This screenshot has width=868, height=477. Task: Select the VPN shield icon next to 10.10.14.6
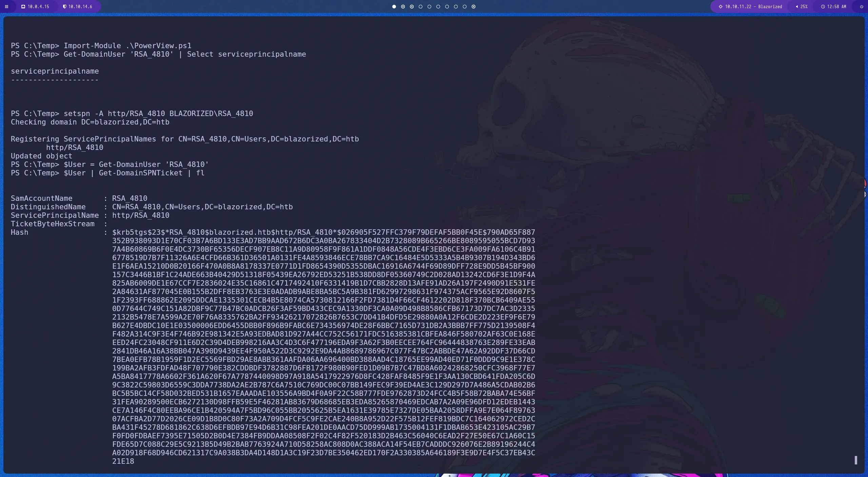(x=64, y=6)
